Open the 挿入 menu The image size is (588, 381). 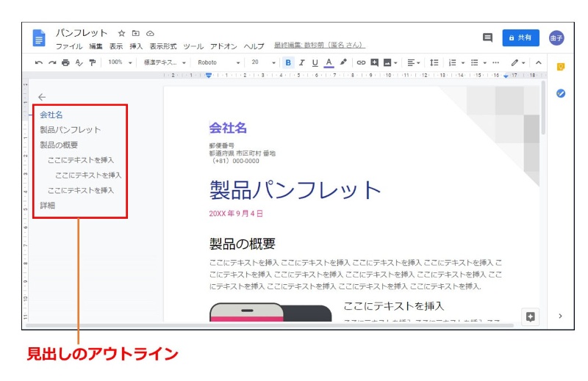pos(136,46)
